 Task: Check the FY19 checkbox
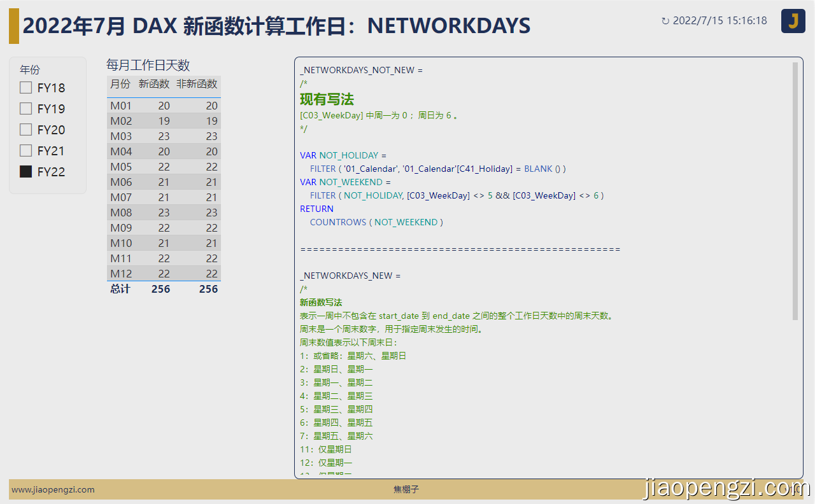coord(25,109)
